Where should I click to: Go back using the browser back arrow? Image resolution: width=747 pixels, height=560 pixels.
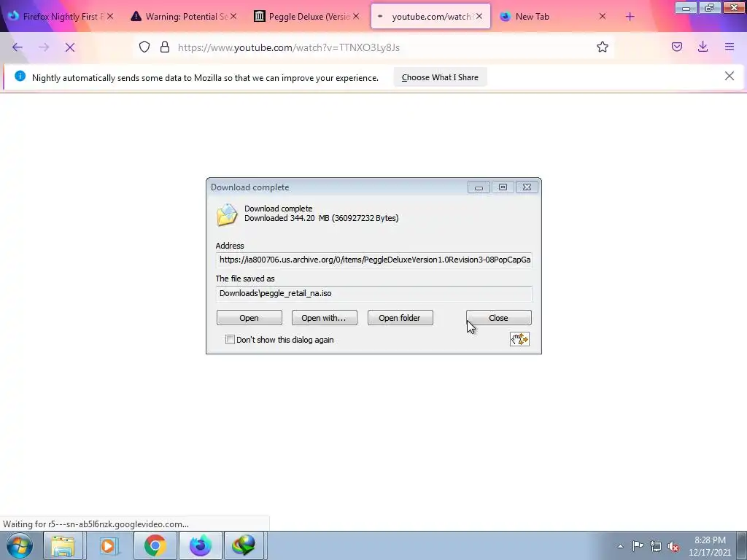18,47
